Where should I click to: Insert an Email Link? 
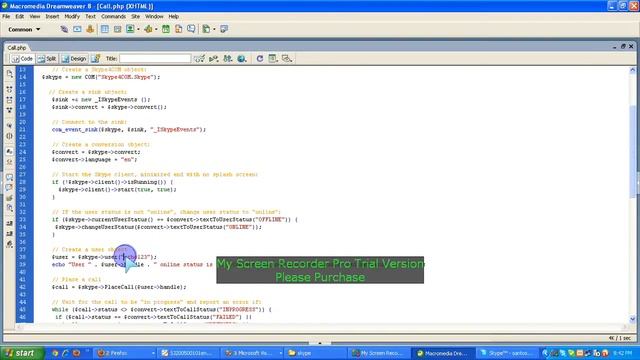pyautogui.click(x=77, y=29)
